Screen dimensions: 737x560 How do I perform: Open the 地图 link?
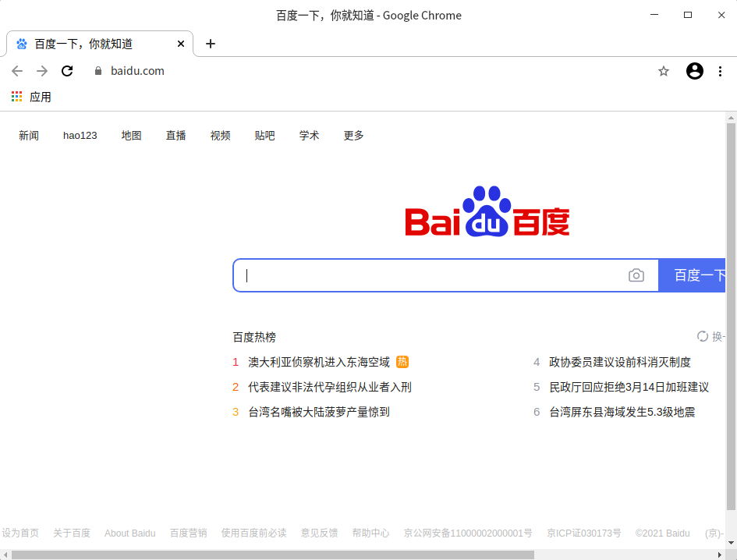coord(131,136)
